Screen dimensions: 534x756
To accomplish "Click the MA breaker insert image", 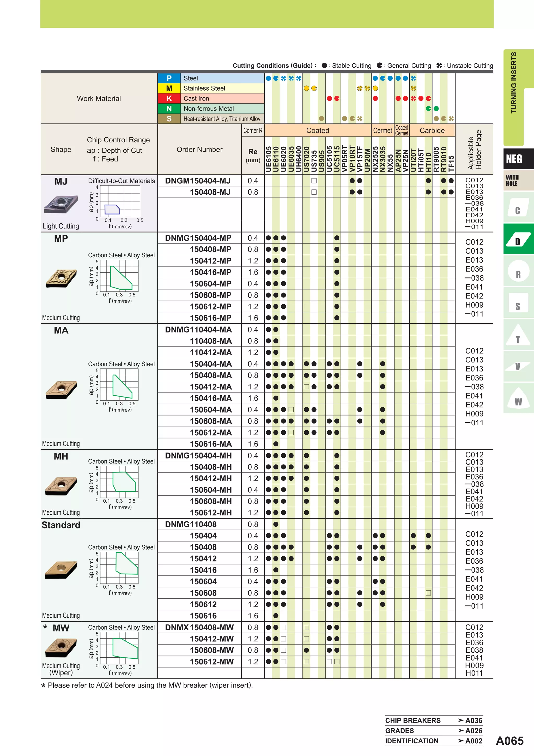I will (x=61, y=390).
